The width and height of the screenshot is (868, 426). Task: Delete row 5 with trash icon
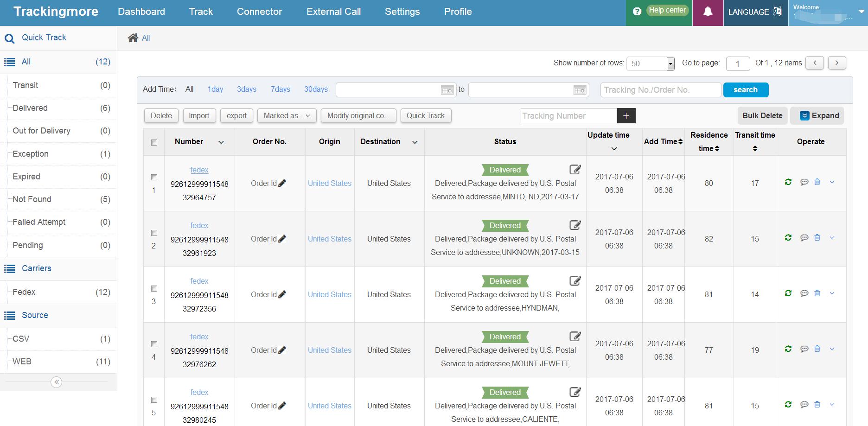[817, 405]
